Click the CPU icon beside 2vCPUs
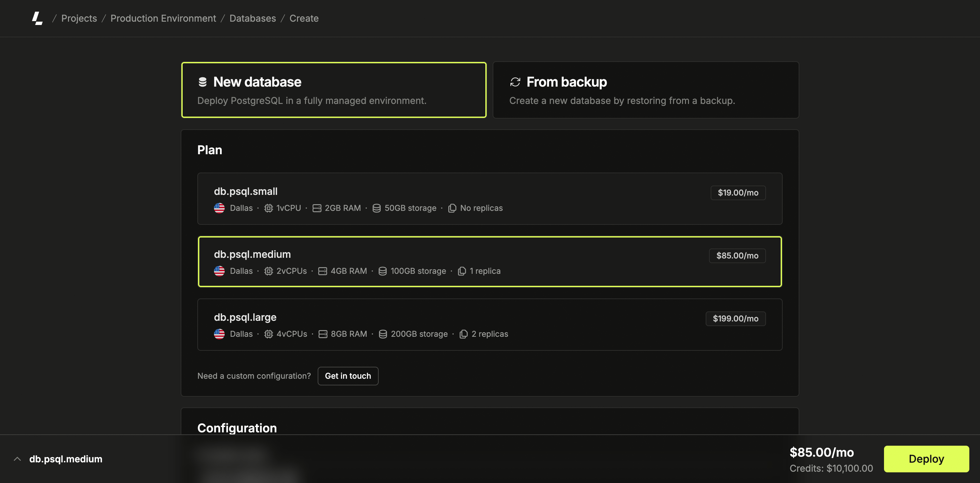 pyautogui.click(x=269, y=271)
